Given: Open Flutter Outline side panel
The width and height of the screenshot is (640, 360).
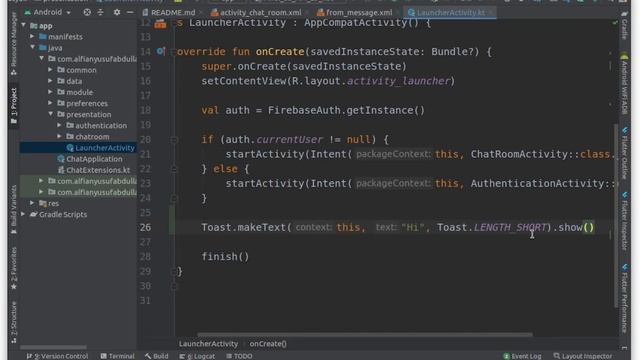Looking at the screenshot, I should click(x=624, y=153).
